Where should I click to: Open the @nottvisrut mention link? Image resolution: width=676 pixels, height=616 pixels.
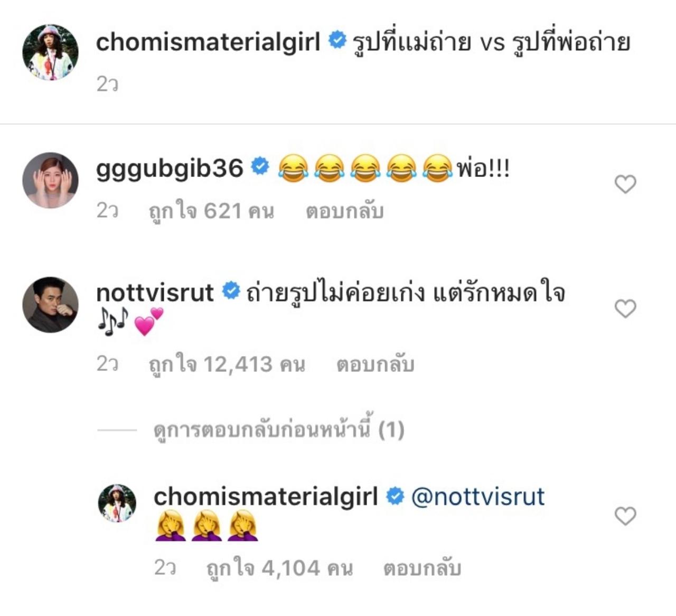pyautogui.click(x=477, y=497)
